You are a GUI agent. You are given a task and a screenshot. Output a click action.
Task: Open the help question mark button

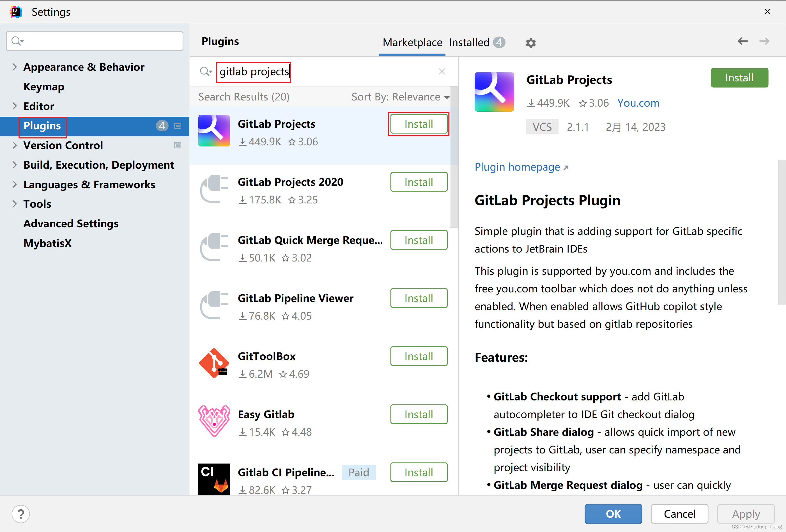[x=21, y=514]
